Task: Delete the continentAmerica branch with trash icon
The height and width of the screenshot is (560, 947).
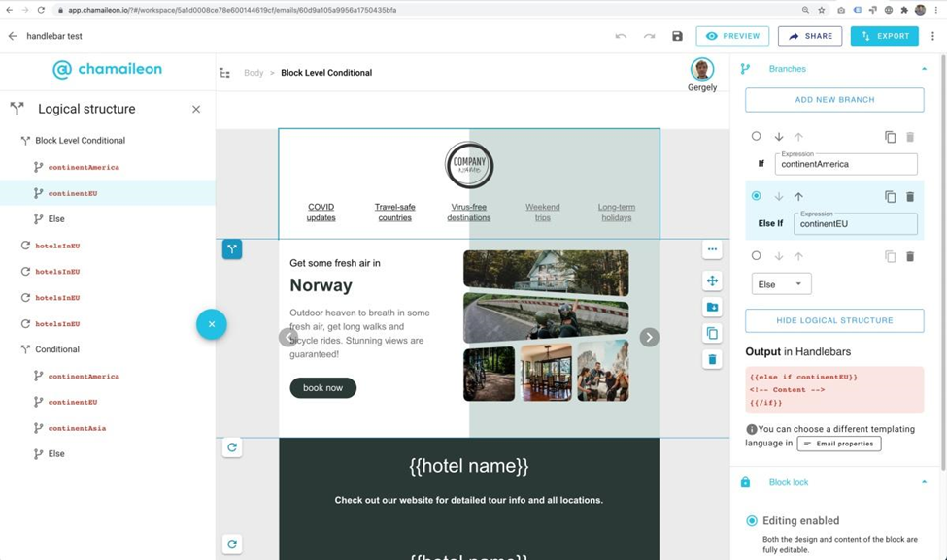Action: (x=910, y=137)
